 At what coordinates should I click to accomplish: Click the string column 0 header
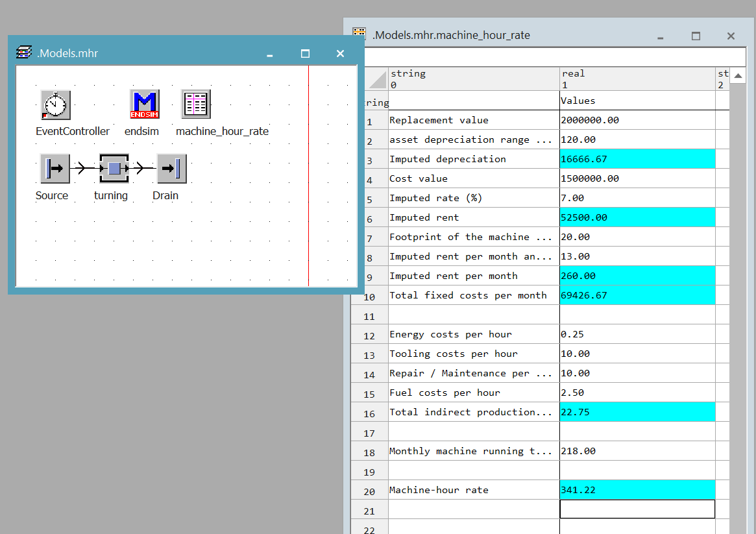click(474, 79)
